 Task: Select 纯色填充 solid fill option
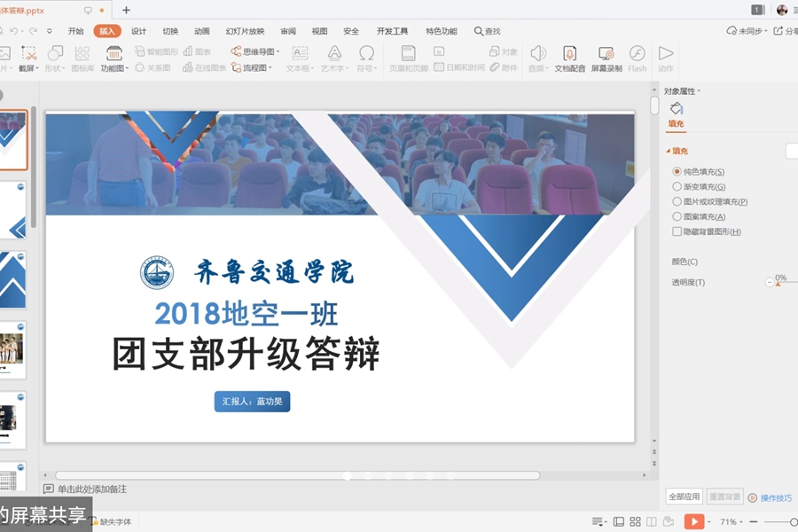click(x=677, y=171)
